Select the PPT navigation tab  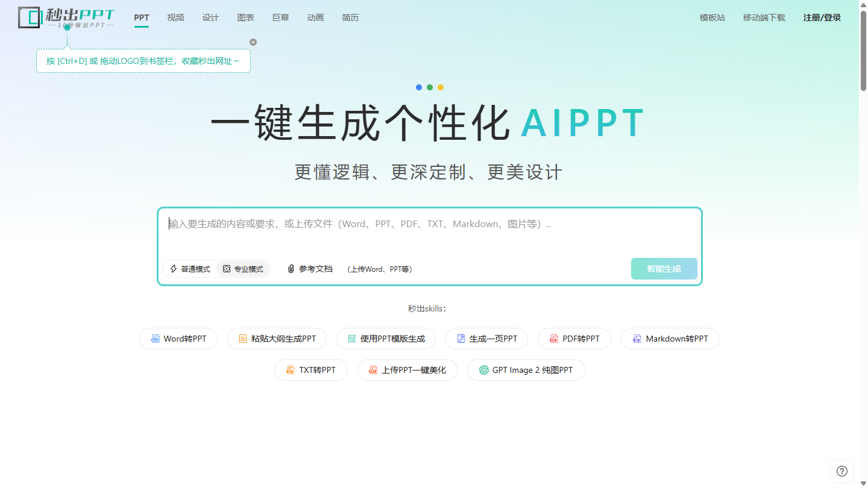pyautogui.click(x=142, y=17)
